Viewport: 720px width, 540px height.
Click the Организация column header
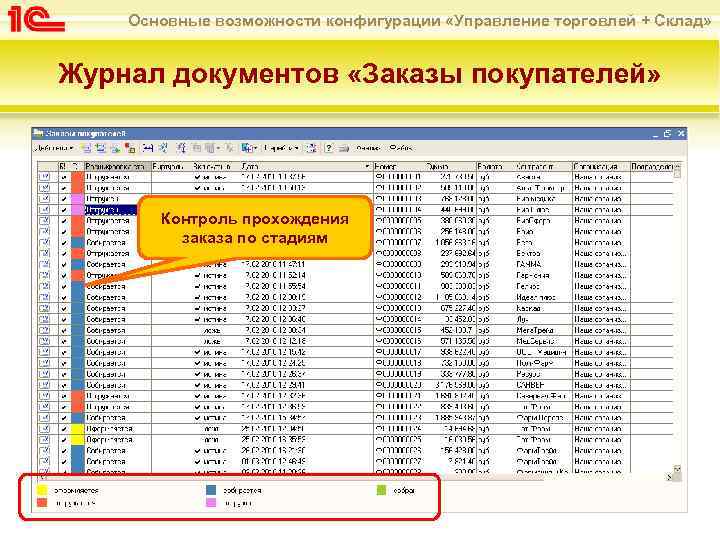pos(601,166)
